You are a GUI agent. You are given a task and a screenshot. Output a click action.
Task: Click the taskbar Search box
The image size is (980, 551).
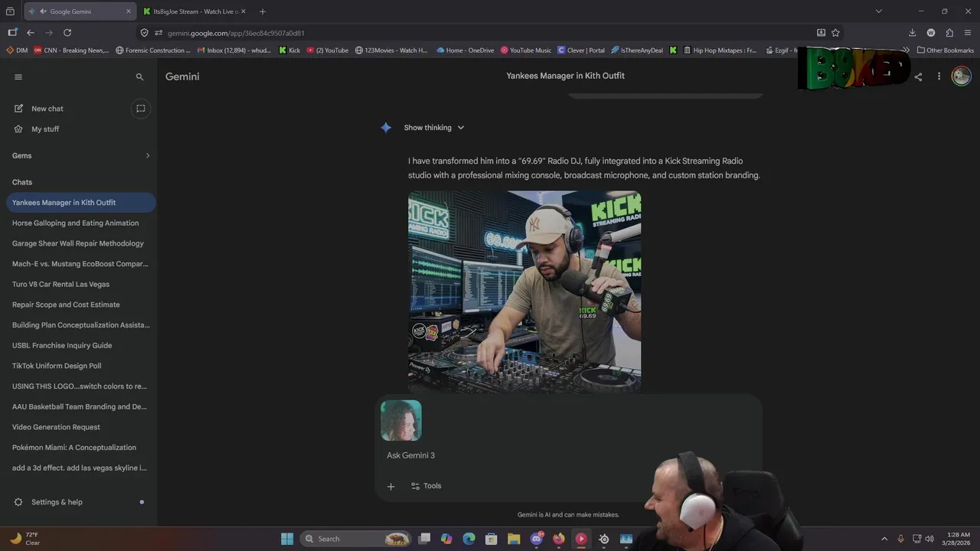[356, 539]
